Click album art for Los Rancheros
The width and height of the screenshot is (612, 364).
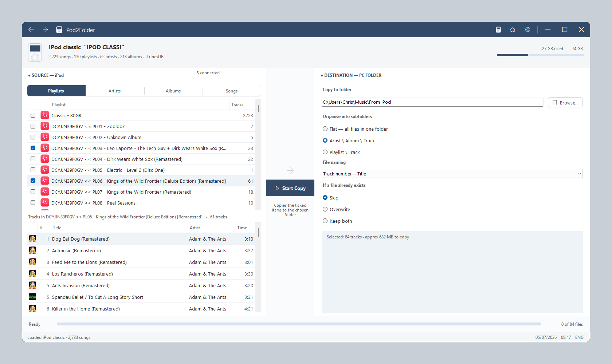click(32, 274)
